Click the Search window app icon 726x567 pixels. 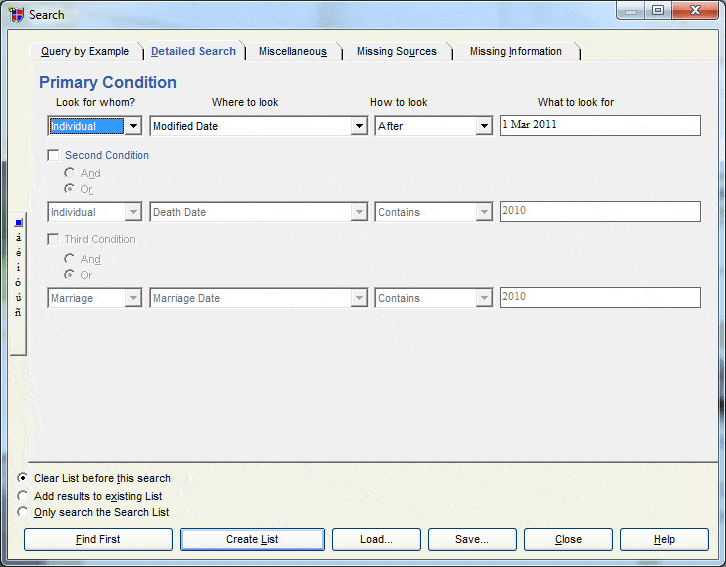(x=16, y=15)
